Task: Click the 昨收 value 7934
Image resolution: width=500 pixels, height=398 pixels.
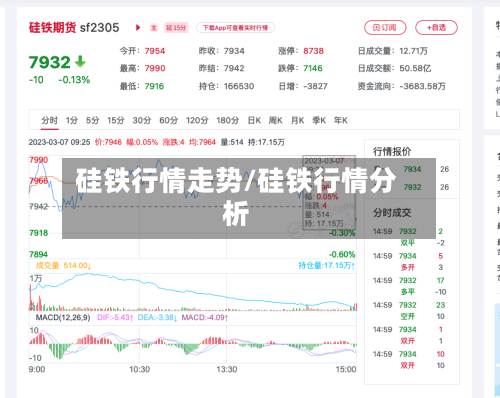Action: click(234, 51)
